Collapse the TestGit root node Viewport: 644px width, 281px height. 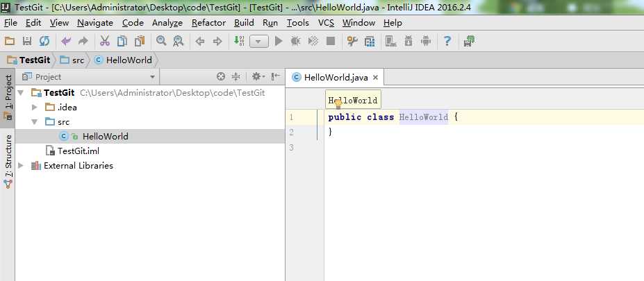(x=22, y=93)
